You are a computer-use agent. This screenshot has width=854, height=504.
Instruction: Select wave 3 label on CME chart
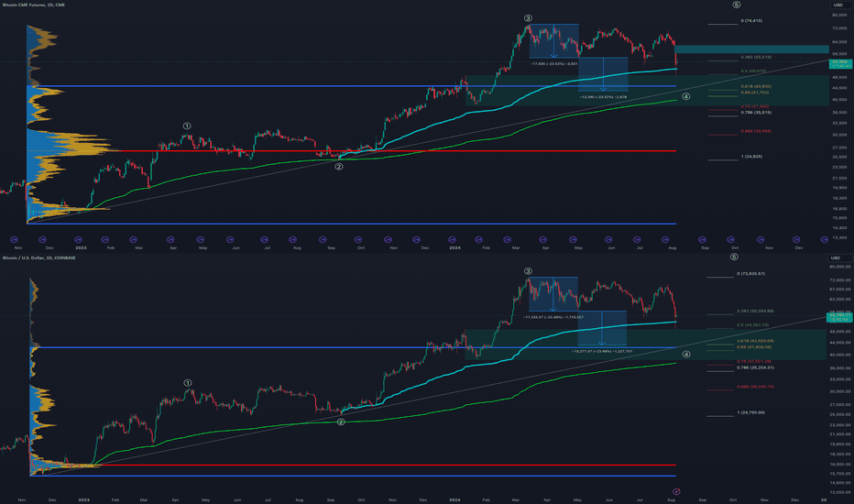(528, 18)
